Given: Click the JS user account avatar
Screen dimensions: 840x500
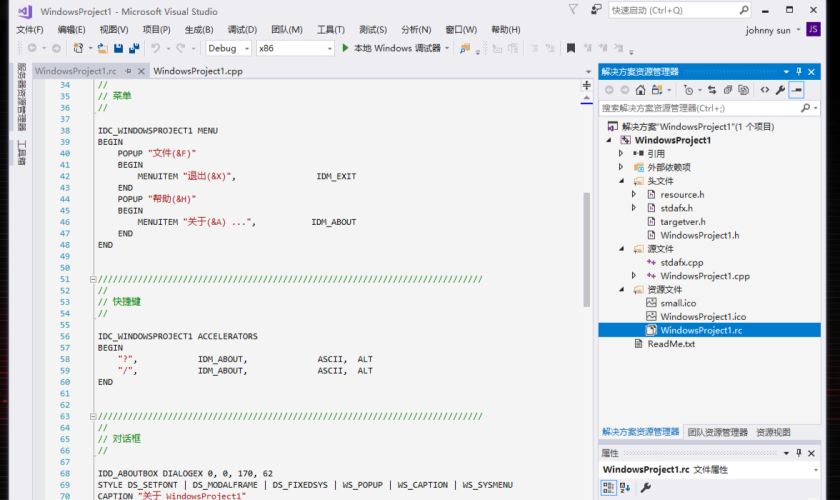Looking at the screenshot, I should (813, 29).
